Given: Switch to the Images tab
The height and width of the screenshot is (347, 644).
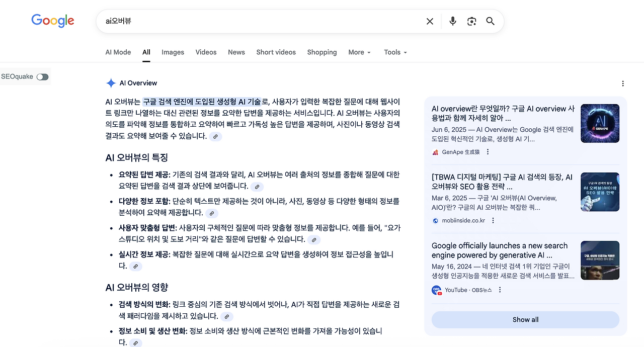Looking at the screenshot, I should point(173,52).
